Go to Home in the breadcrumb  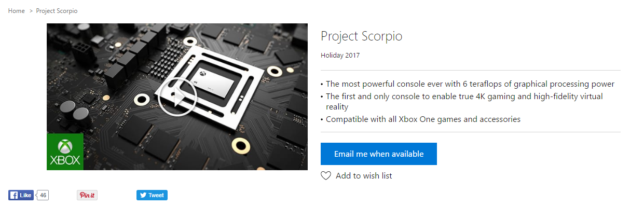click(x=17, y=11)
